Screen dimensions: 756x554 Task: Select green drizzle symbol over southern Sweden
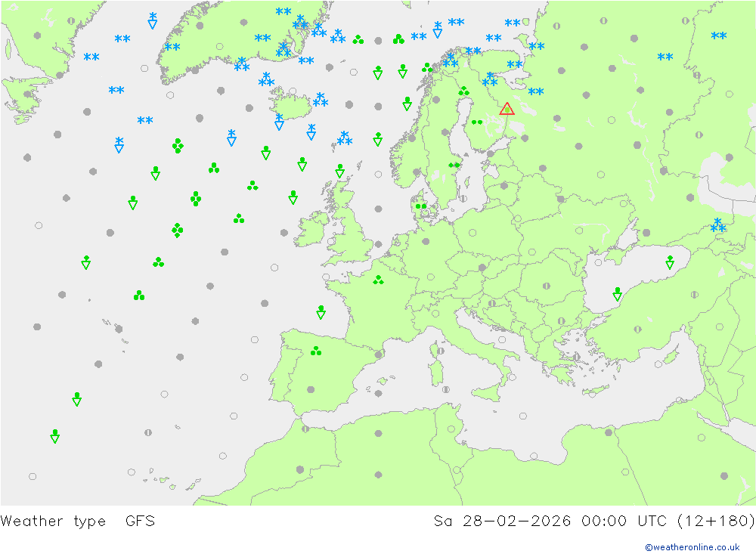(454, 165)
